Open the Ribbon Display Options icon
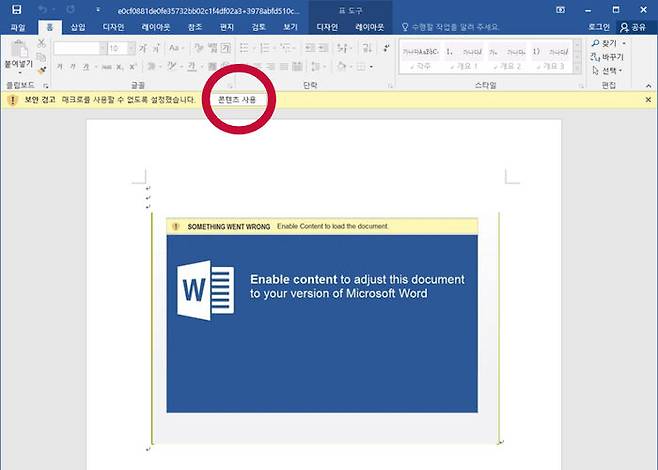The width and height of the screenshot is (658, 470). click(x=560, y=10)
